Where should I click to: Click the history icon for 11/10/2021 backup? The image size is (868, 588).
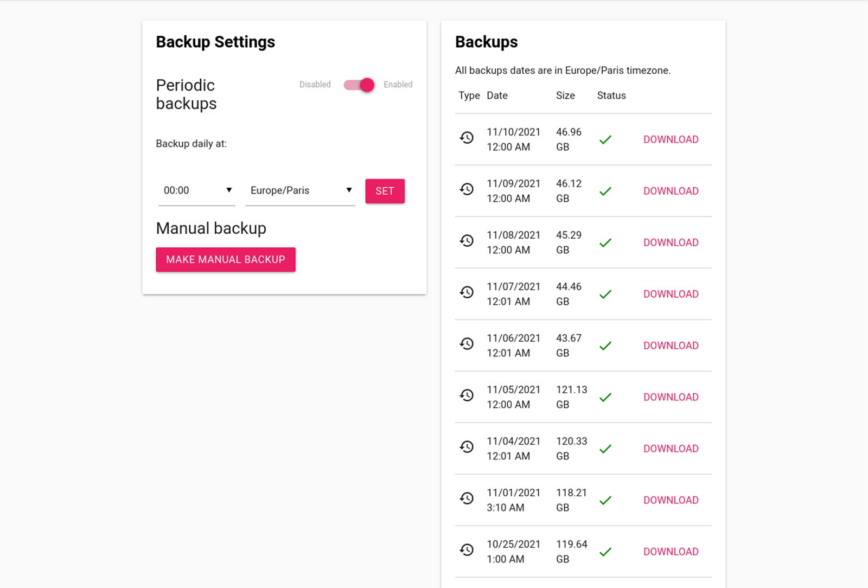[x=467, y=138]
